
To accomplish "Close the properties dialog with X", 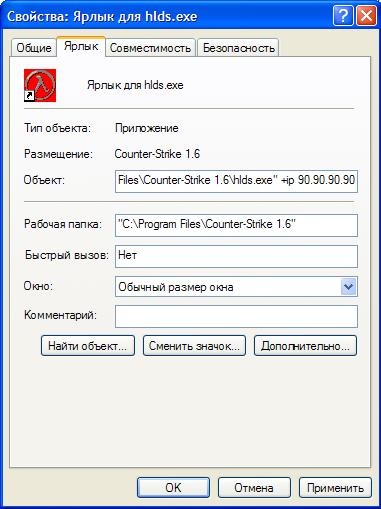I will (366, 16).
